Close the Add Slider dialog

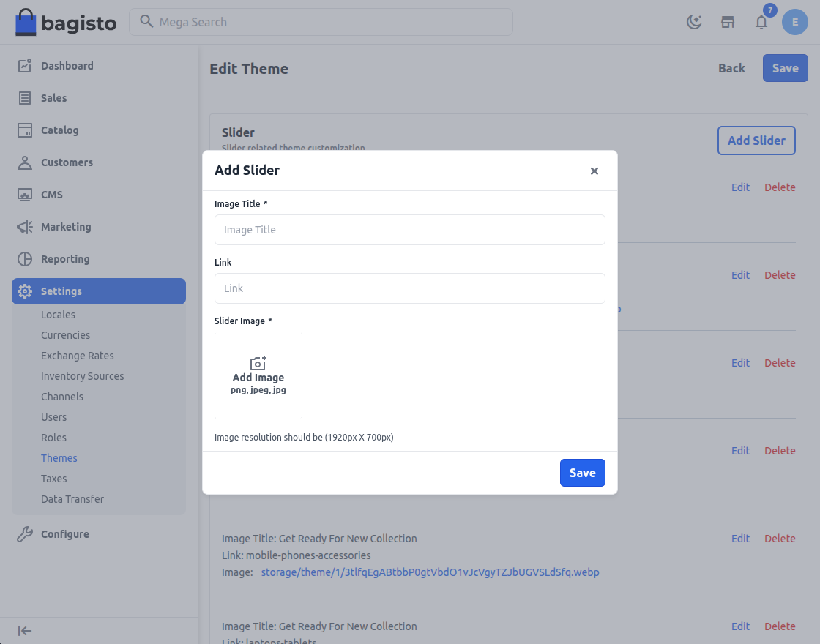click(594, 171)
